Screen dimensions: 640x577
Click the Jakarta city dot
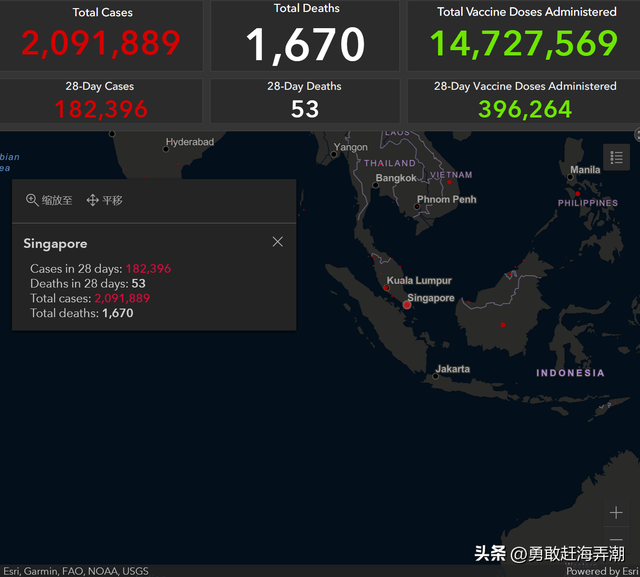click(x=436, y=376)
